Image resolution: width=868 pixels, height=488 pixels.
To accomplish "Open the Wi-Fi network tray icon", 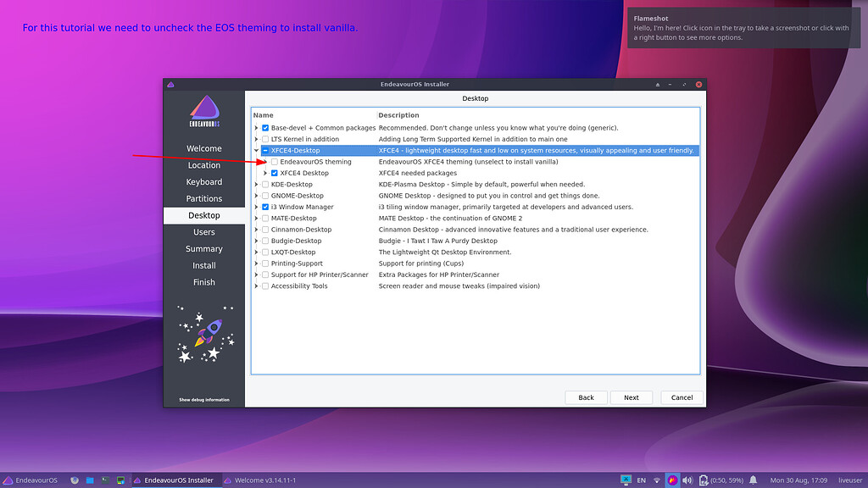I will pos(657,480).
